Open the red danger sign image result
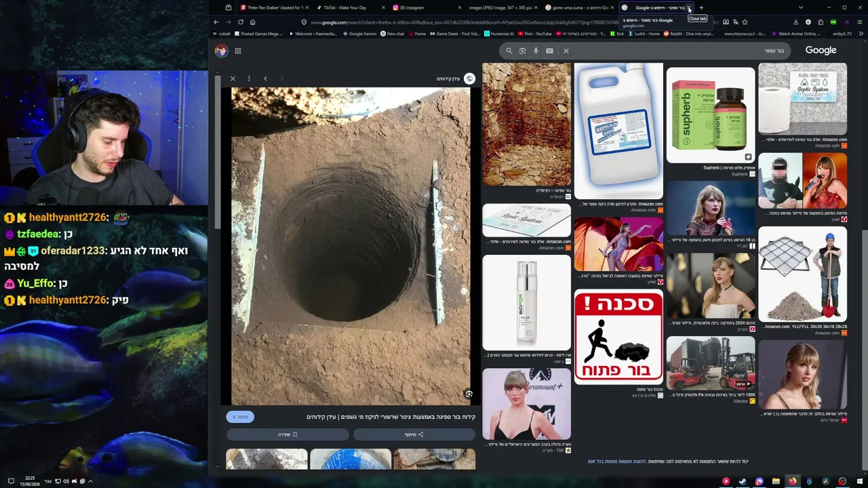 tap(618, 337)
